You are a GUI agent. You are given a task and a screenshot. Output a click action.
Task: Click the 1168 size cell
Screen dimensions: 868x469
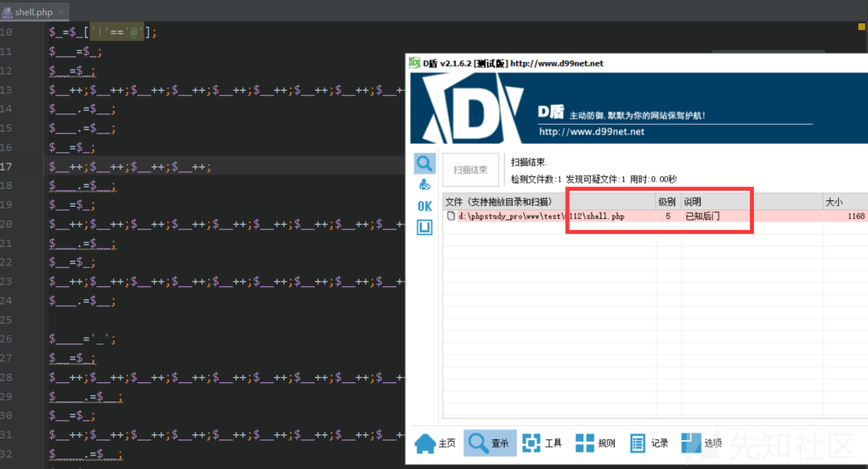pos(856,216)
